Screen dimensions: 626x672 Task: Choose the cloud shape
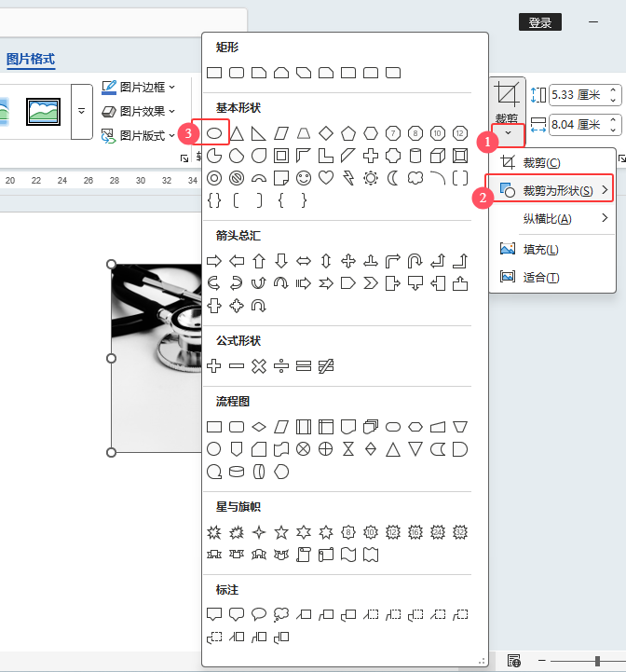[415, 178]
